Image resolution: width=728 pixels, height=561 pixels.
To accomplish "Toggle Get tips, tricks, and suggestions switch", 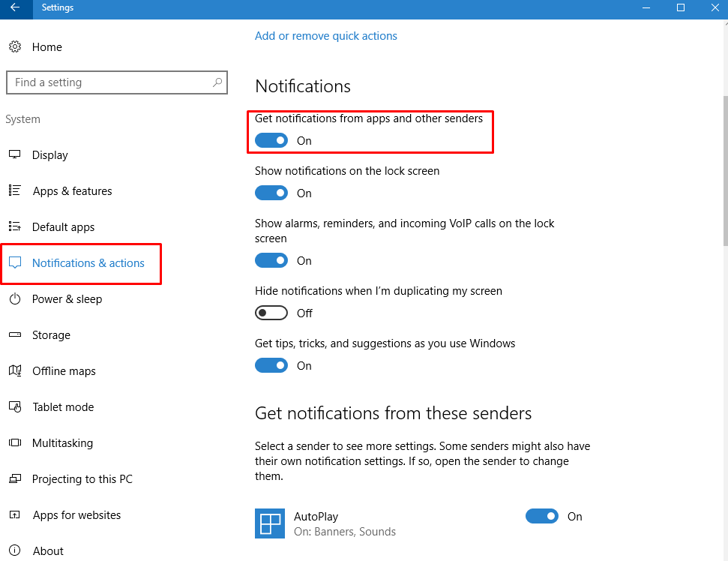I will (x=271, y=365).
